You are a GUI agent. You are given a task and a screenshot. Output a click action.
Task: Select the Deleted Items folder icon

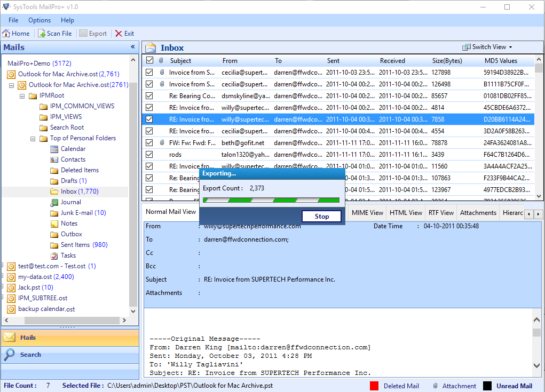(x=54, y=171)
